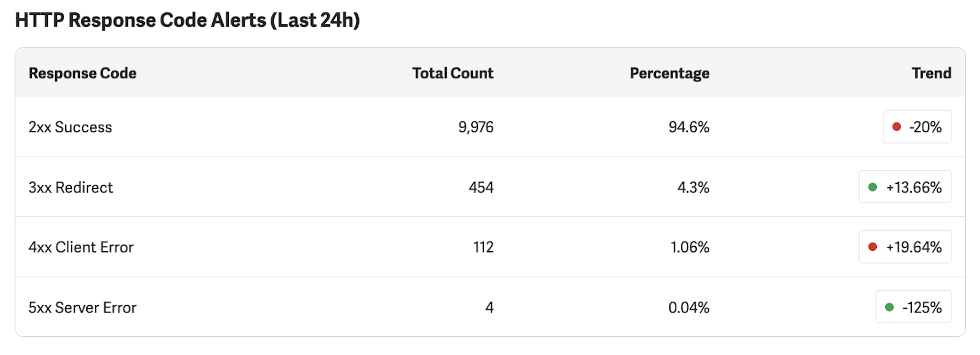
Task: Click the 9,976 total count value
Action: (x=476, y=127)
